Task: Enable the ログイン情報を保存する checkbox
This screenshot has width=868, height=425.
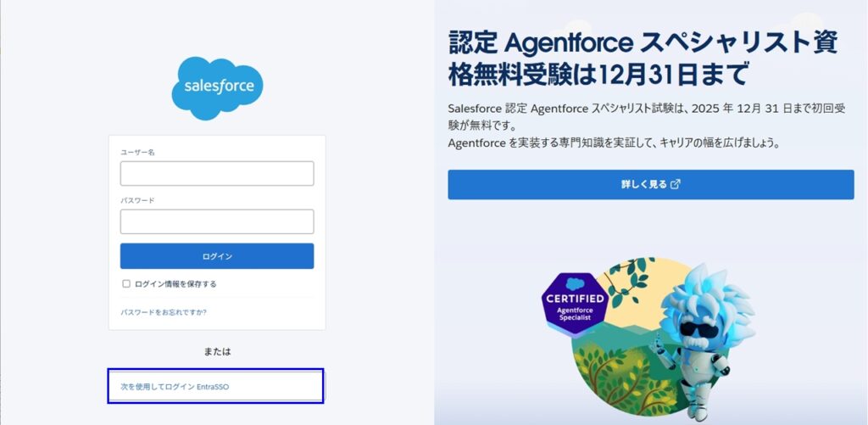Action: click(126, 283)
